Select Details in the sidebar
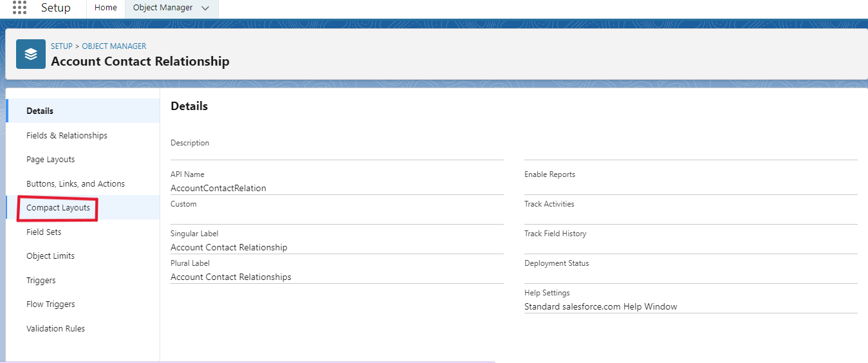Image resolution: width=868 pixels, height=363 pixels. [40, 111]
